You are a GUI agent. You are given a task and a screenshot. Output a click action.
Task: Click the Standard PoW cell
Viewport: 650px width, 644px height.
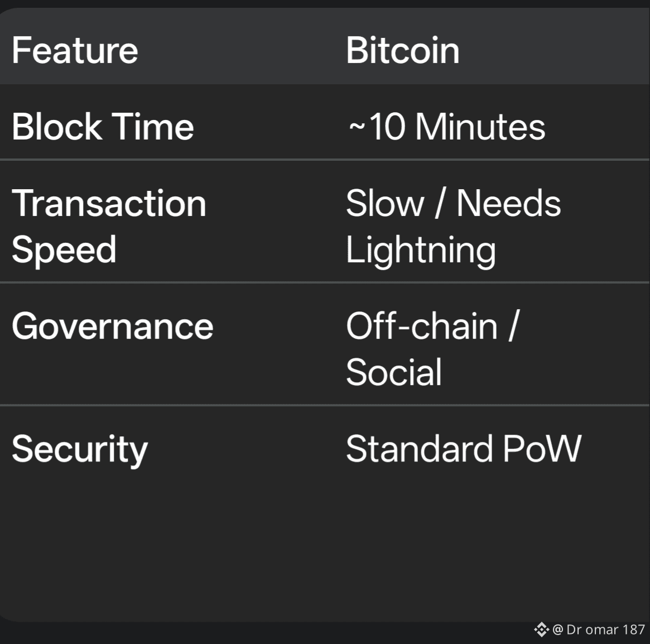tap(463, 449)
